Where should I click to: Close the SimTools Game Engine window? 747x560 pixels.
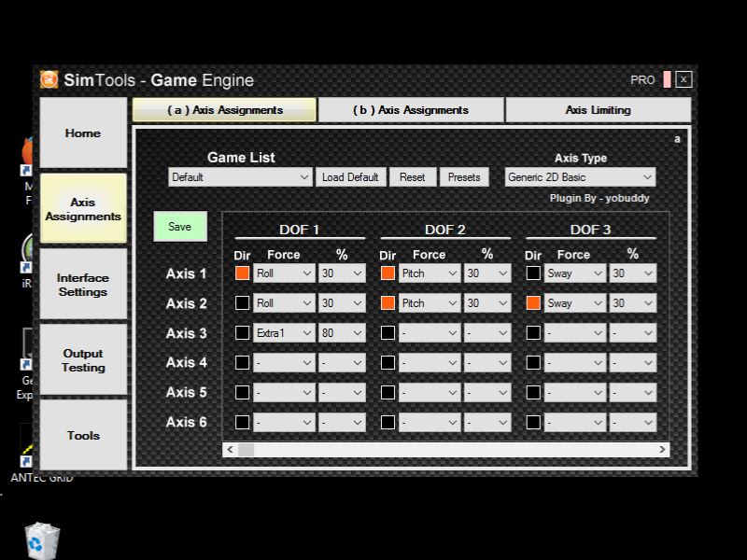(x=684, y=79)
